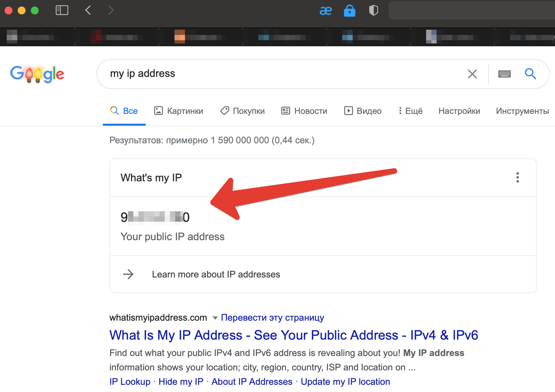
Task: Switch to the Новости tab
Action: point(304,111)
